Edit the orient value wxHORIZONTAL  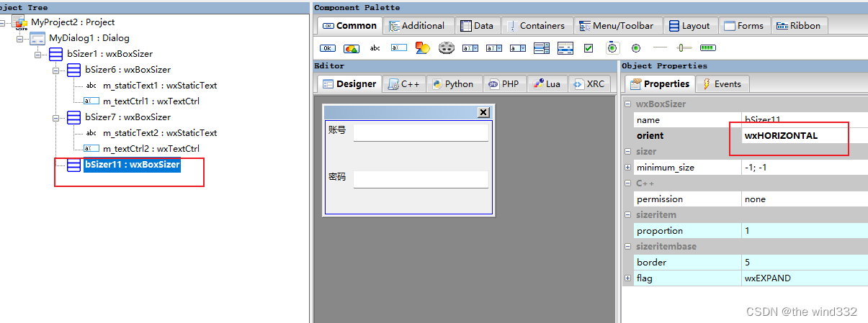click(x=805, y=135)
